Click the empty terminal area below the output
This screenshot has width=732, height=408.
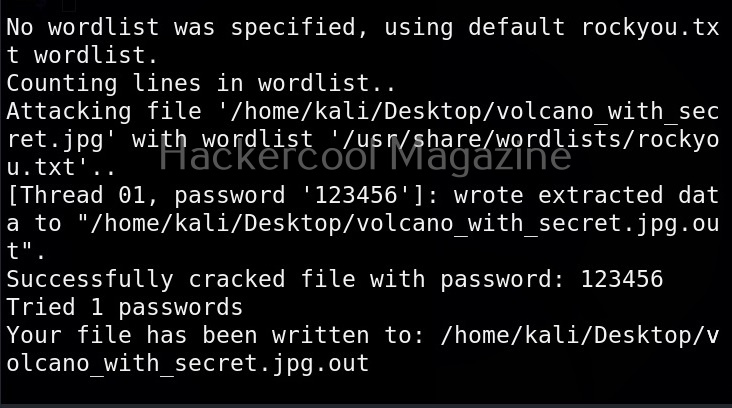366,390
